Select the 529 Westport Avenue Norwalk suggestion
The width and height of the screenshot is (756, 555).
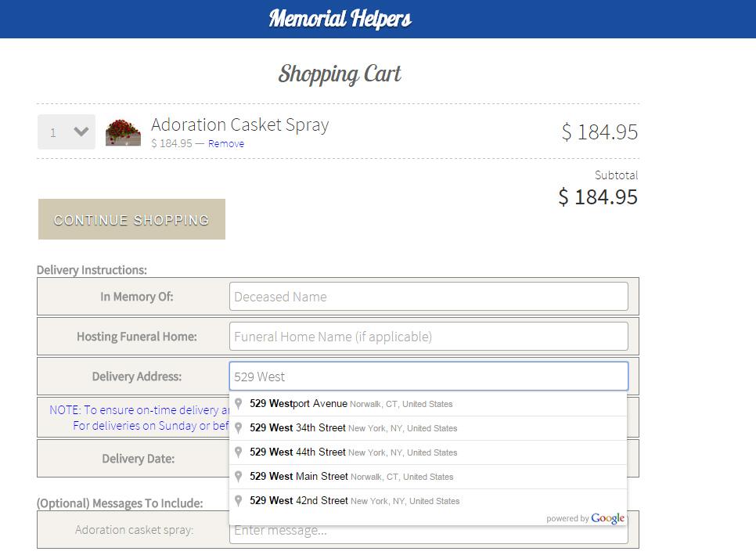[428, 404]
